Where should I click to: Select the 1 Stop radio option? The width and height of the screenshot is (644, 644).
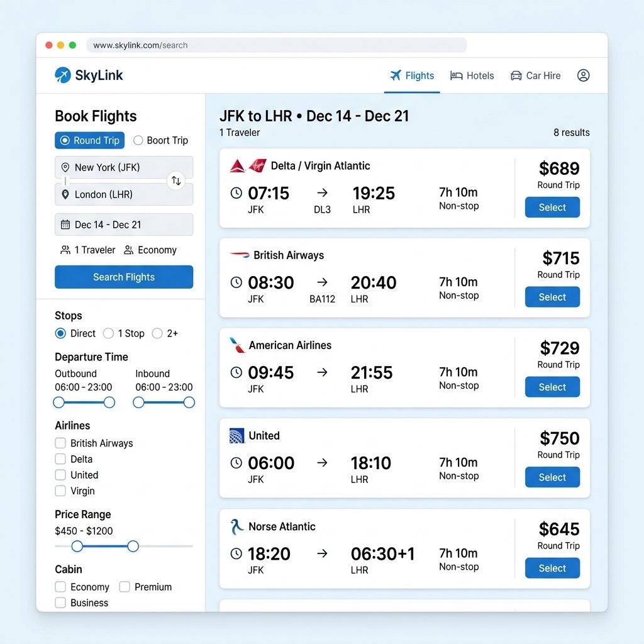coord(108,333)
